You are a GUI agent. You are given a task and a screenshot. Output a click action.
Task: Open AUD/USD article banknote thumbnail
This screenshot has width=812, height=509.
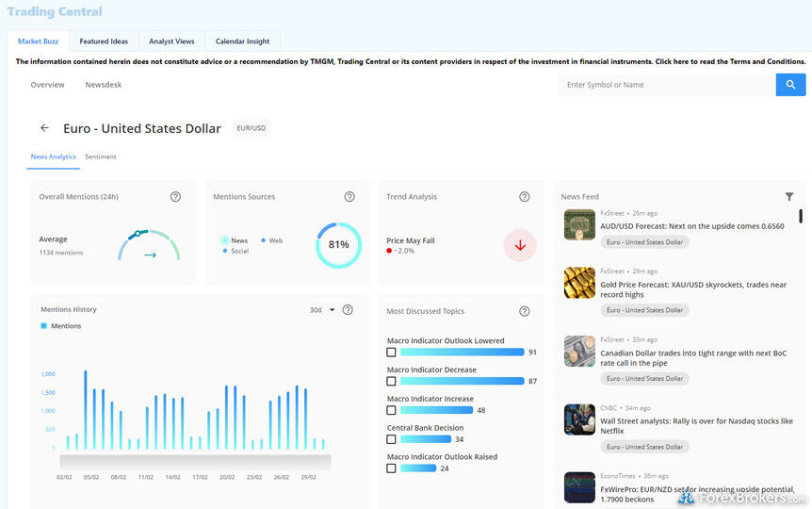coord(579,224)
